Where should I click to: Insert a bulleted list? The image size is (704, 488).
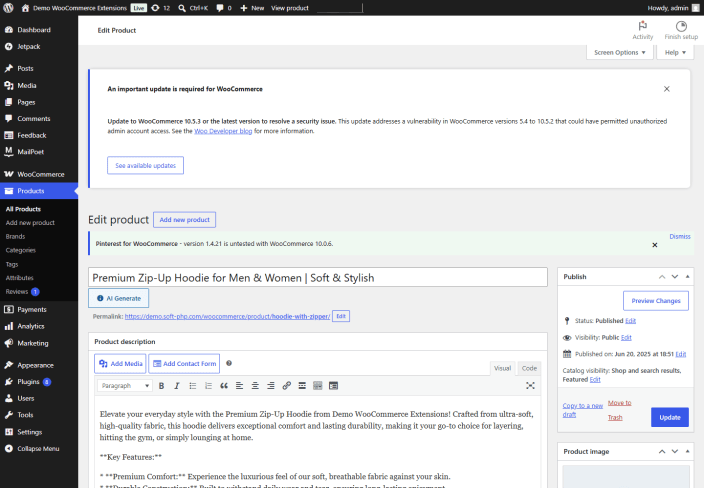click(x=193, y=386)
